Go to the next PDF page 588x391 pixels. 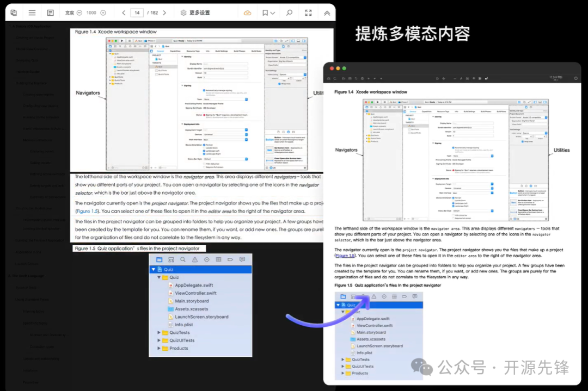(x=164, y=13)
